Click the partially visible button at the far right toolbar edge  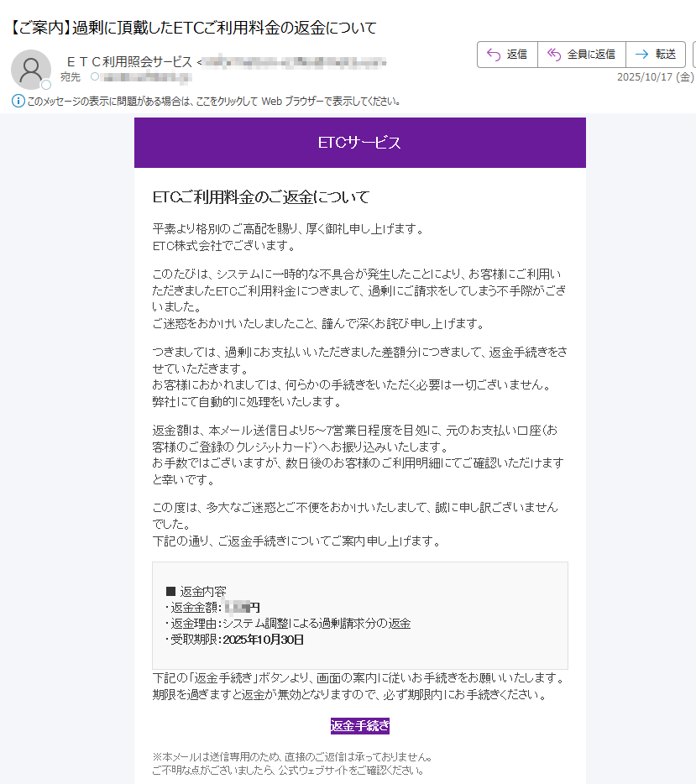[693, 54]
